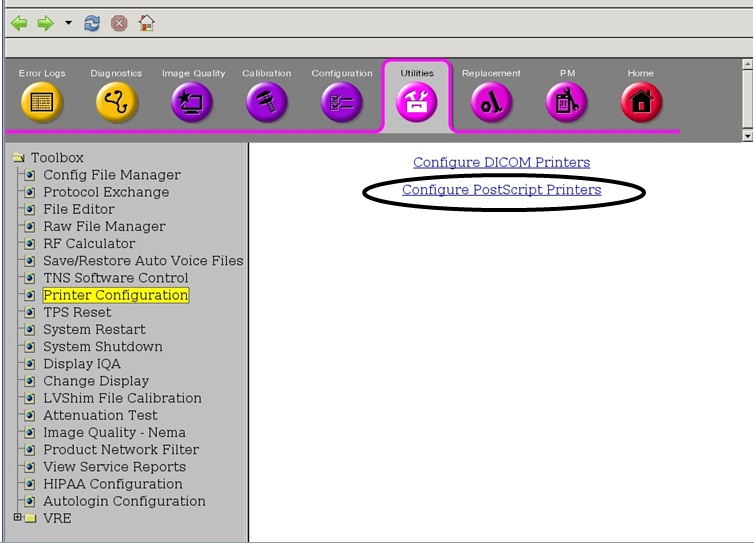Screen dimensions: 754x543
Task: Click the Replacement icon
Action: tap(491, 101)
